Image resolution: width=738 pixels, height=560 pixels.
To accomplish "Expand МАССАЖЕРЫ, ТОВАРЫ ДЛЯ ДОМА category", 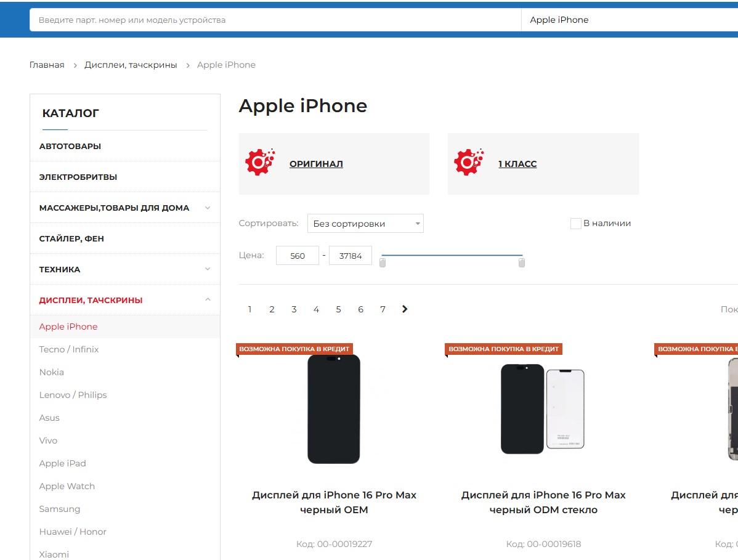I will 208,208.
